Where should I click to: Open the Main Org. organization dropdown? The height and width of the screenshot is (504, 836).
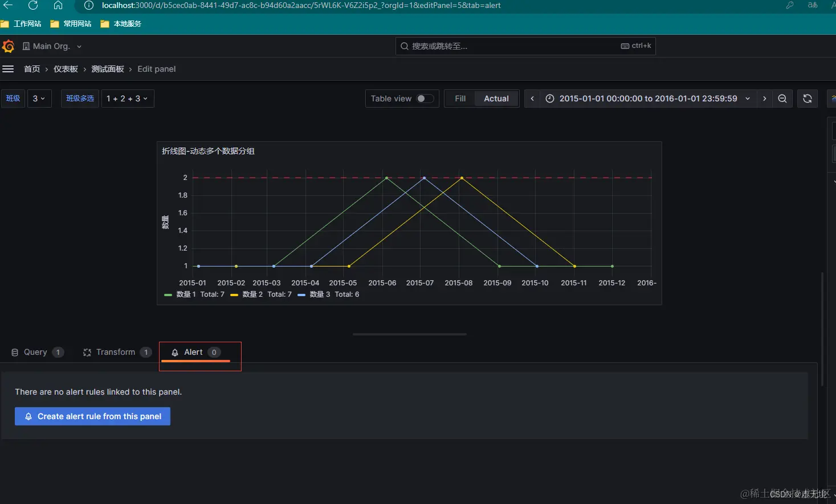[x=52, y=46]
